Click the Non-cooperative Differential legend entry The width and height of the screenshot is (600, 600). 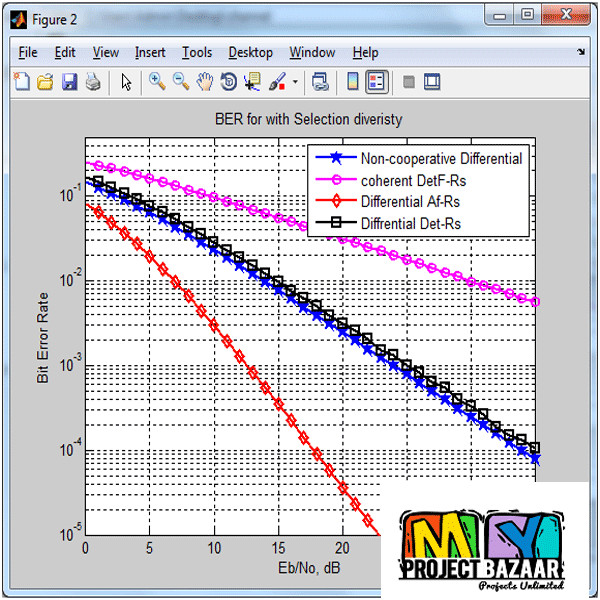point(441,158)
